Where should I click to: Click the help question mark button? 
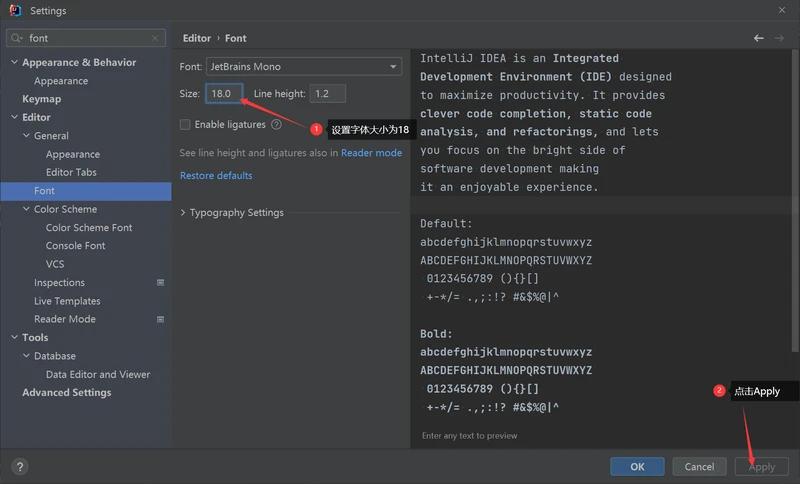20,466
